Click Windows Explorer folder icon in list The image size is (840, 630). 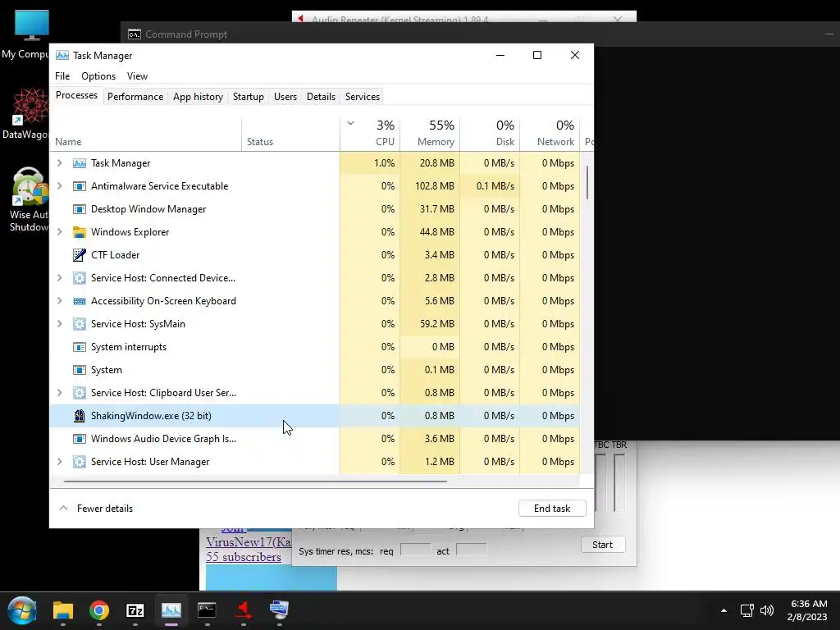coord(80,232)
